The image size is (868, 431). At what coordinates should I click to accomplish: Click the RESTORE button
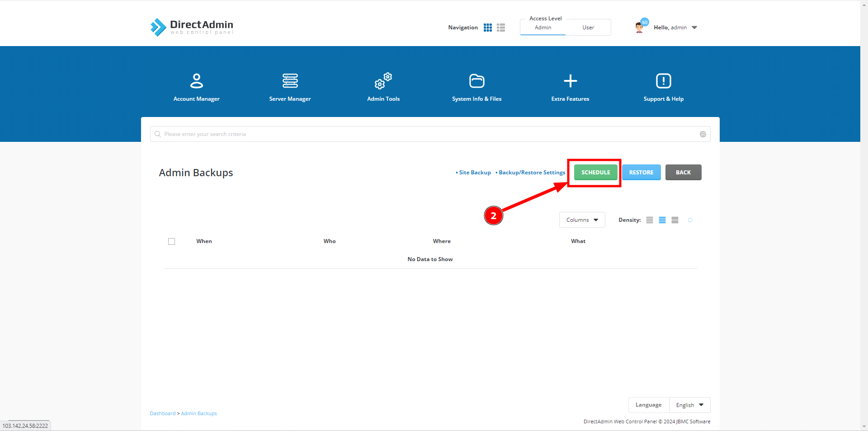pos(641,173)
